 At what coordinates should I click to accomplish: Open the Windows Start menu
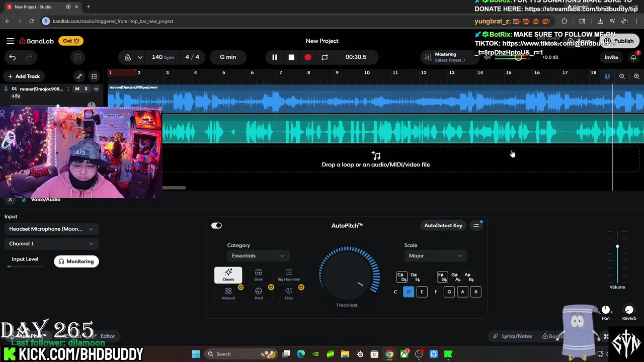point(196,354)
